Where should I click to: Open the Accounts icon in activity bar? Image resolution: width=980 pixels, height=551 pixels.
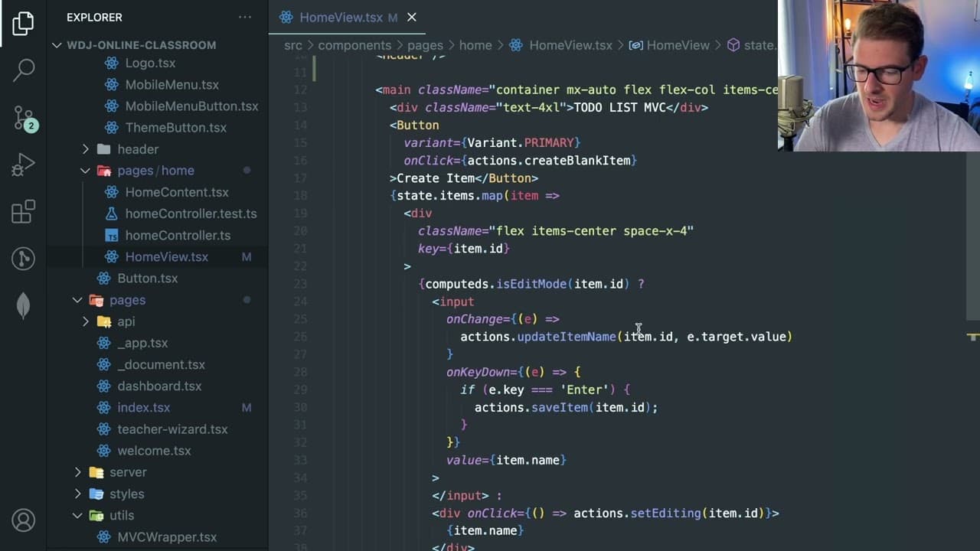pos(23,520)
